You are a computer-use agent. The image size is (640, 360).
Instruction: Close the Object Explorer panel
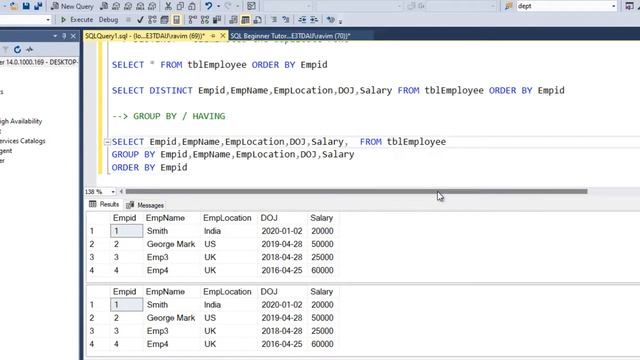point(73,36)
